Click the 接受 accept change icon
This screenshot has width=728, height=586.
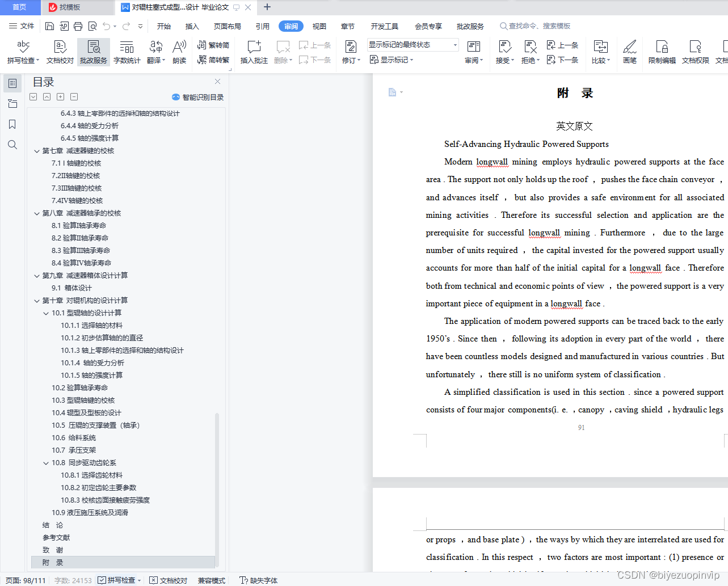[x=504, y=47]
